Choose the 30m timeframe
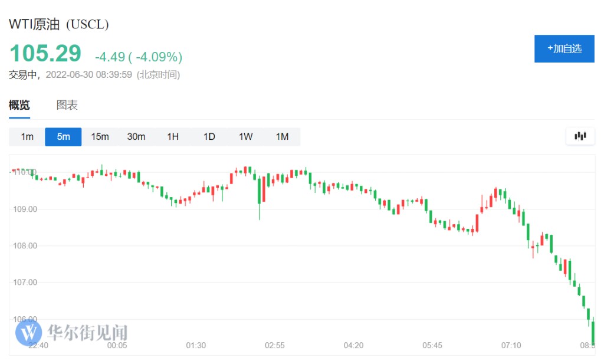Image resolution: width=604 pixels, height=364 pixels. coord(136,137)
